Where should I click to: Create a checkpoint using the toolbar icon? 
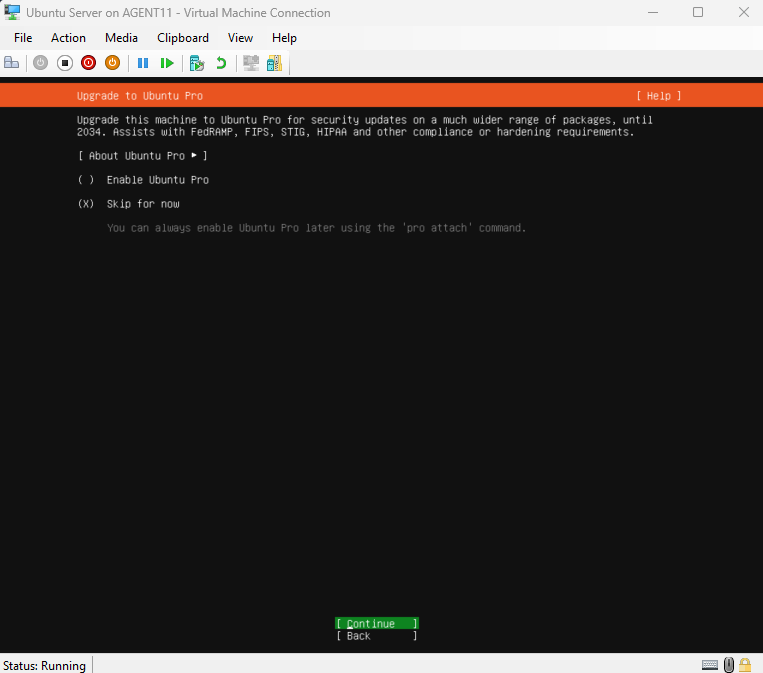[197, 63]
